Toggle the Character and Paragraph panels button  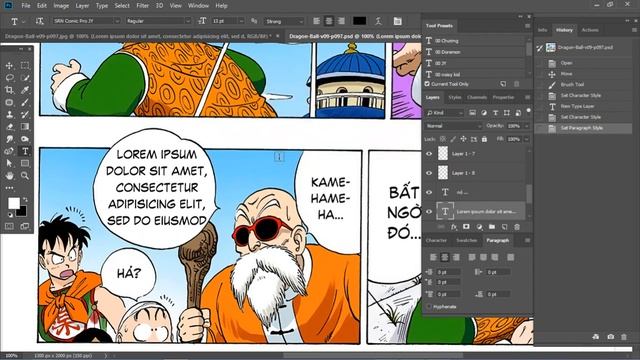click(x=398, y=21)
